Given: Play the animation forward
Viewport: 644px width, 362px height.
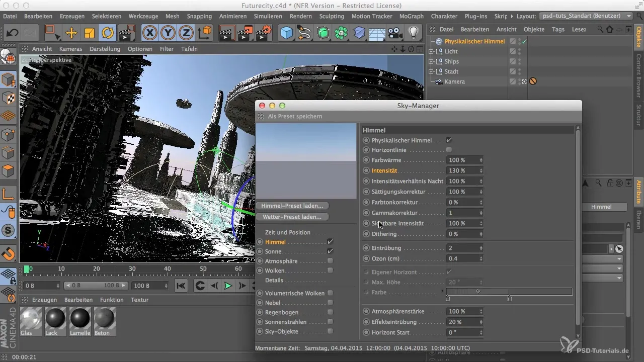Looking at the screenshot, I should pyautogui.click(x=227, y=286).
